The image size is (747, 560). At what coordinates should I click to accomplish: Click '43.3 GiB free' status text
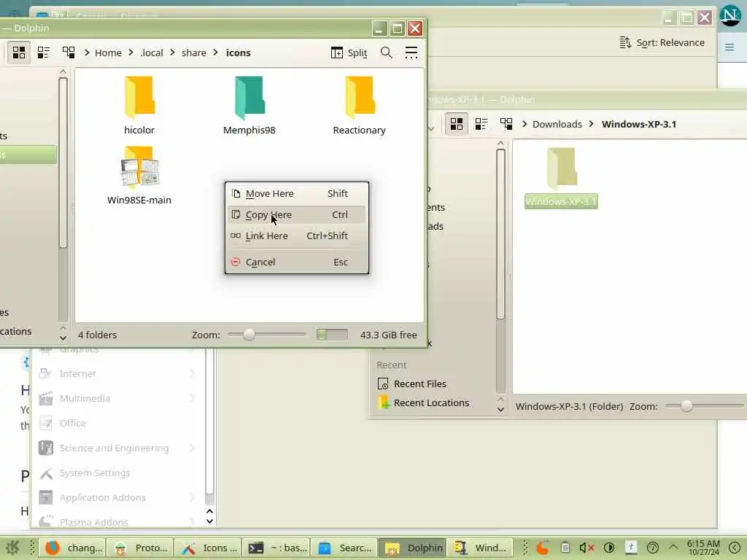[x=388, y=335]
